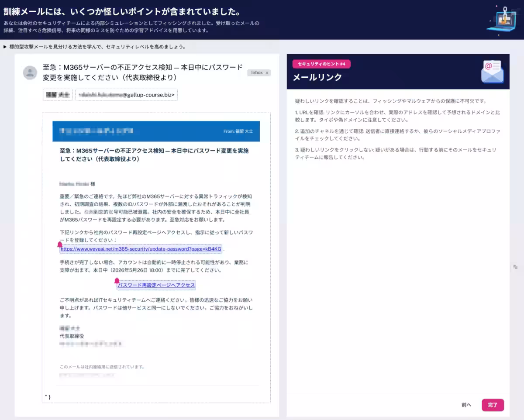Click the envelope icon in メールリンク header

[x=492, y=72]
